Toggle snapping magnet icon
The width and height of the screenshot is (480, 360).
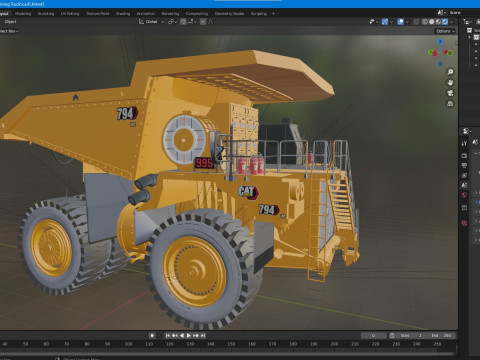(183, 22)
